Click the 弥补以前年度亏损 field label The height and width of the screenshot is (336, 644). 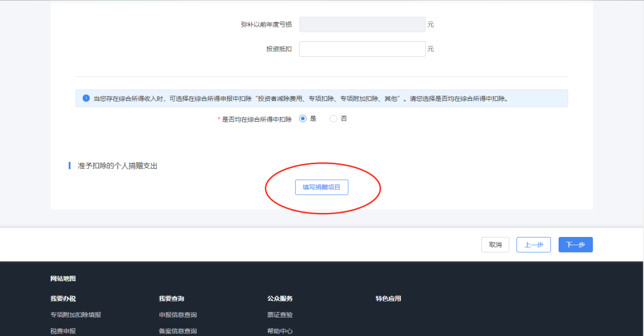point(266,24)
